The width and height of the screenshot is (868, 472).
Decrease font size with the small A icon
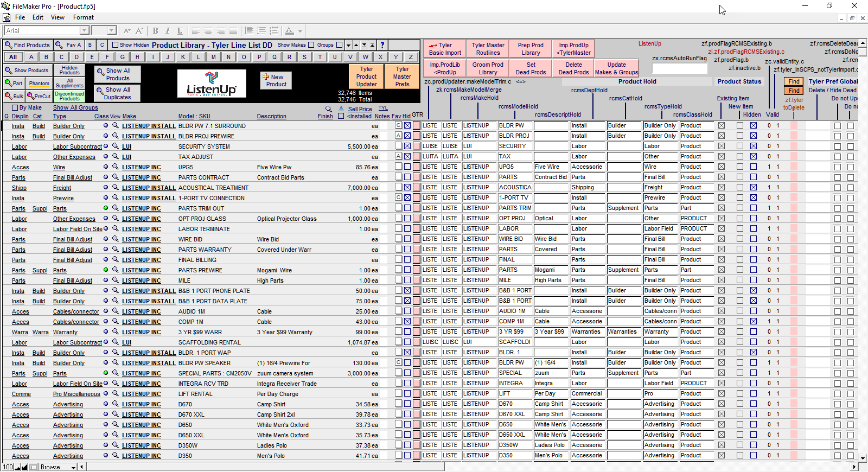click(127, 31)
